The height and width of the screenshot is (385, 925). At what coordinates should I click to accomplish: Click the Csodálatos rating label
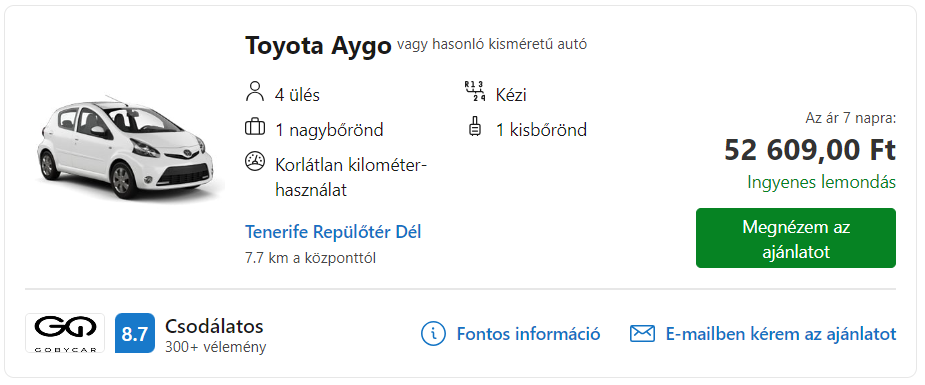[x=214, y=326]
